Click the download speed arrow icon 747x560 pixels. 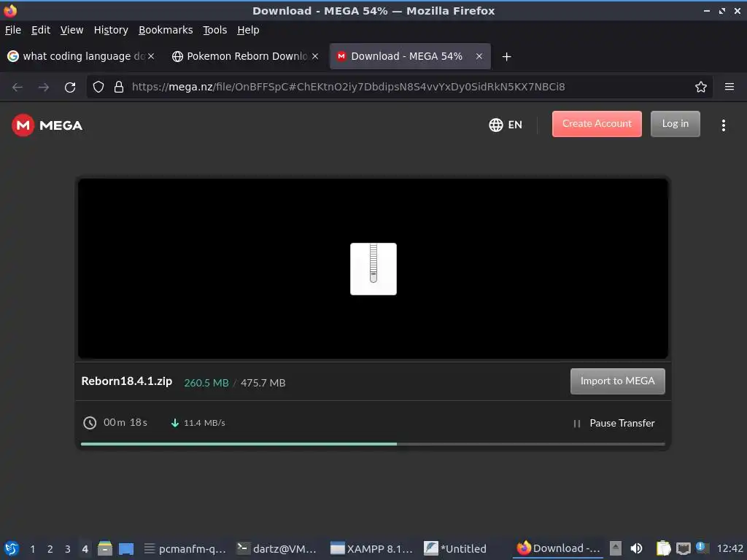175,423
